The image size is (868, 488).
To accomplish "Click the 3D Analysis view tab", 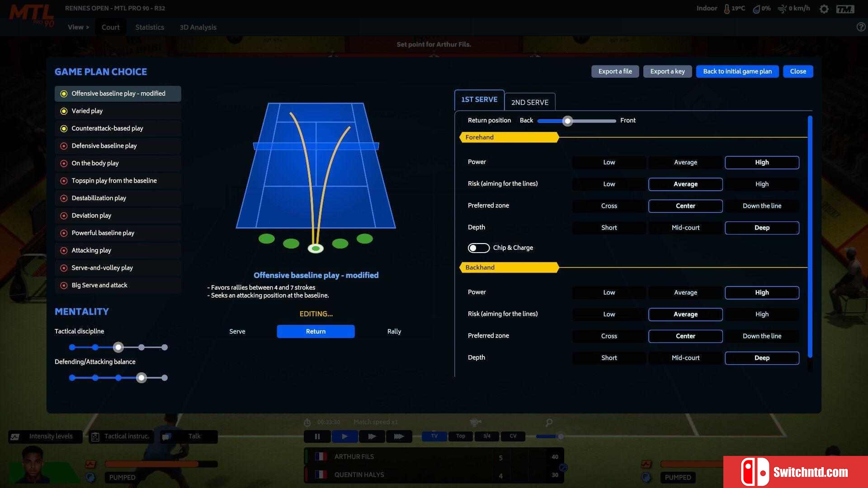I will tap(198, 27).
